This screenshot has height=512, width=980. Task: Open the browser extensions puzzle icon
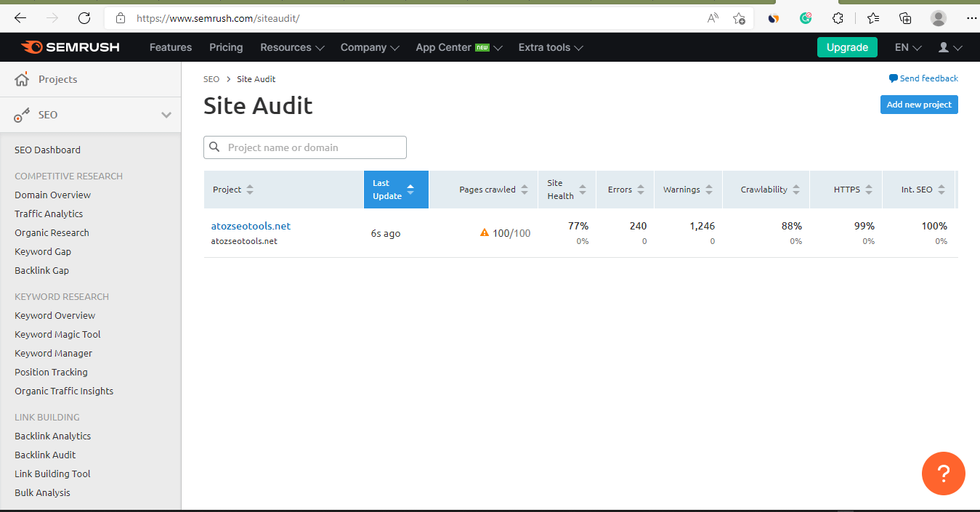[838, 18]
